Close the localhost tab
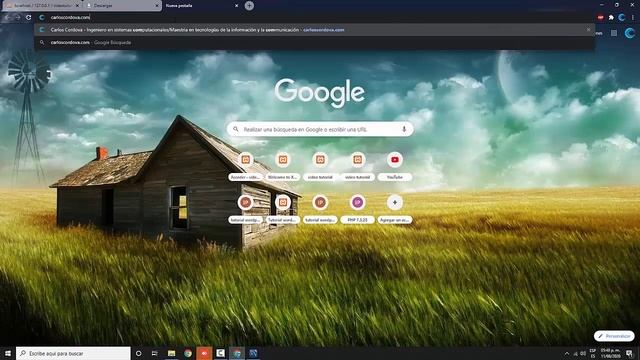This screenshot has height=360, width=640. 77,6
